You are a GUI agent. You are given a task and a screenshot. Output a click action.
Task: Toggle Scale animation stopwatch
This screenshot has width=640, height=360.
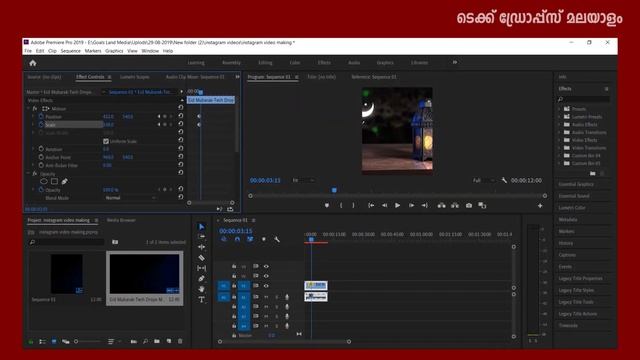coord(41,124)
